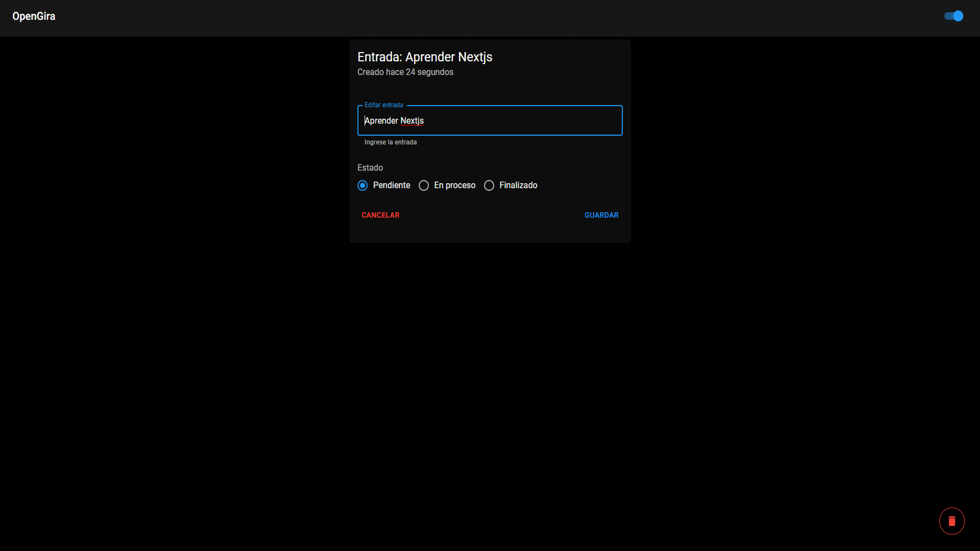
Task: Select the Pendiente radio circle
Action: pos(363,185)
